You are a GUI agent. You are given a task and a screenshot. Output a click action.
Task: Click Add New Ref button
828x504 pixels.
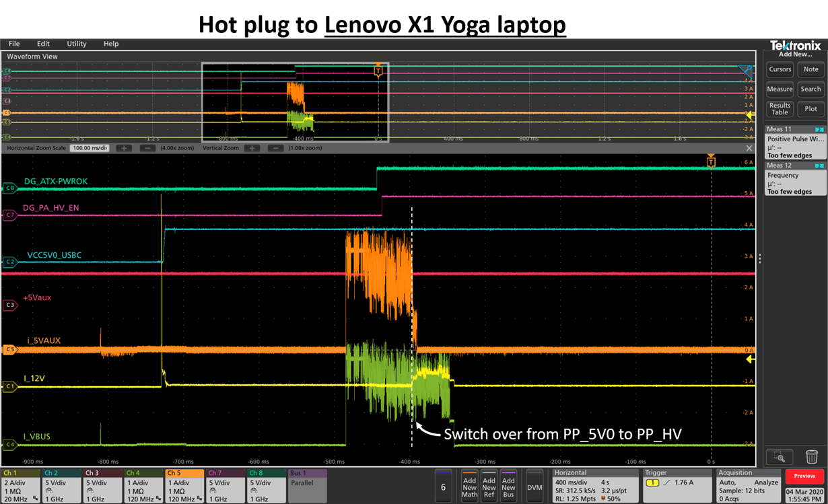point(489,486)
